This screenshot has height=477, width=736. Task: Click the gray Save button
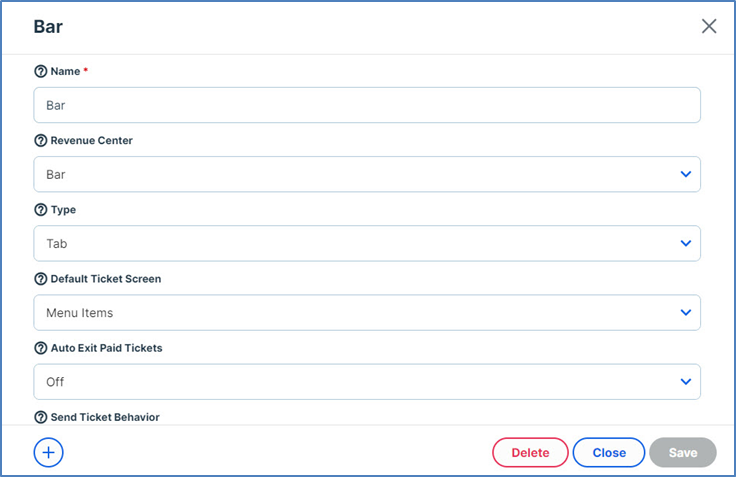tap(682, 453)
